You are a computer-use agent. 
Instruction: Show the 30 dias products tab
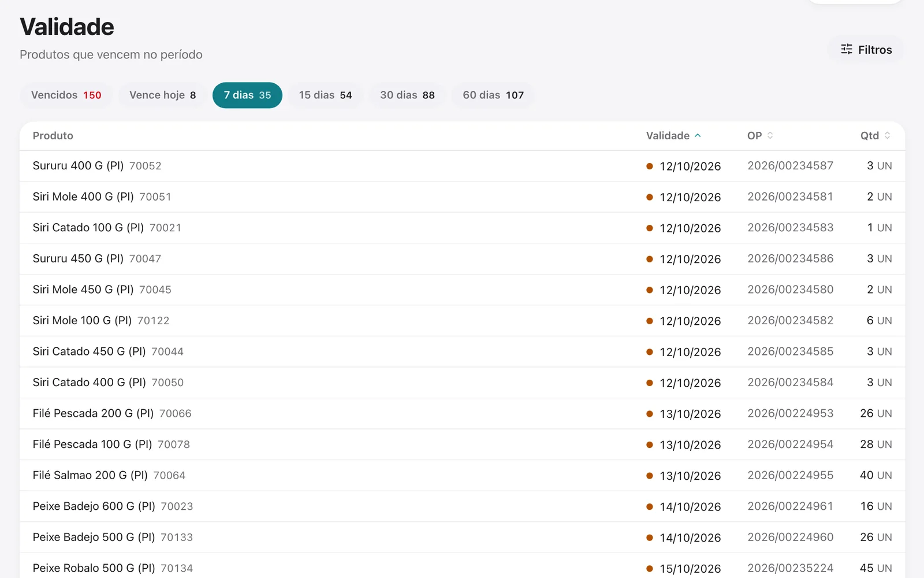407,95
